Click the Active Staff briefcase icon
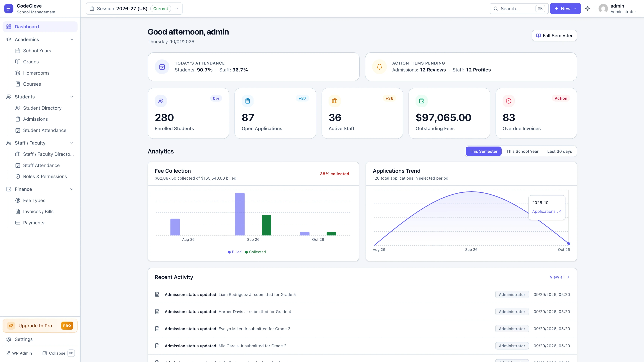 coord(335,101)
